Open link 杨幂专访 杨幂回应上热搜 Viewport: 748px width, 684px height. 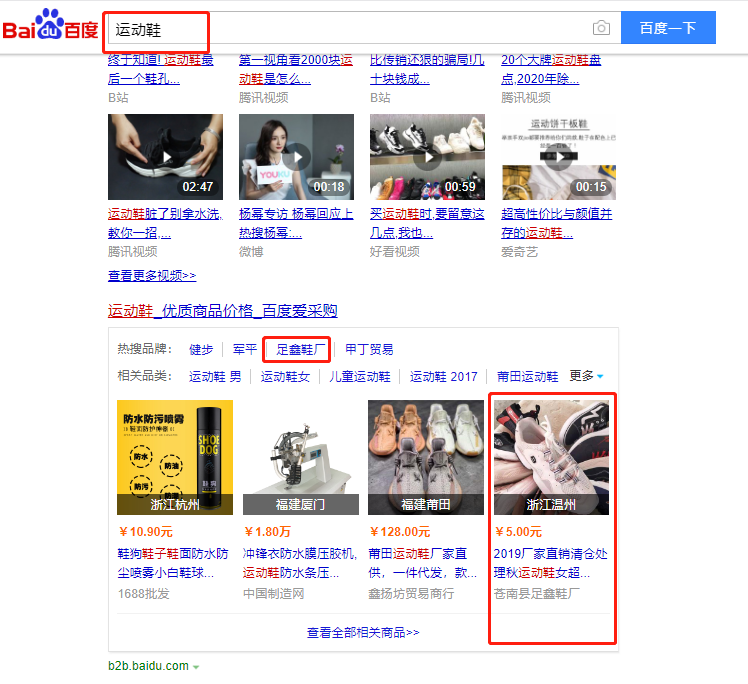point(296,223)
